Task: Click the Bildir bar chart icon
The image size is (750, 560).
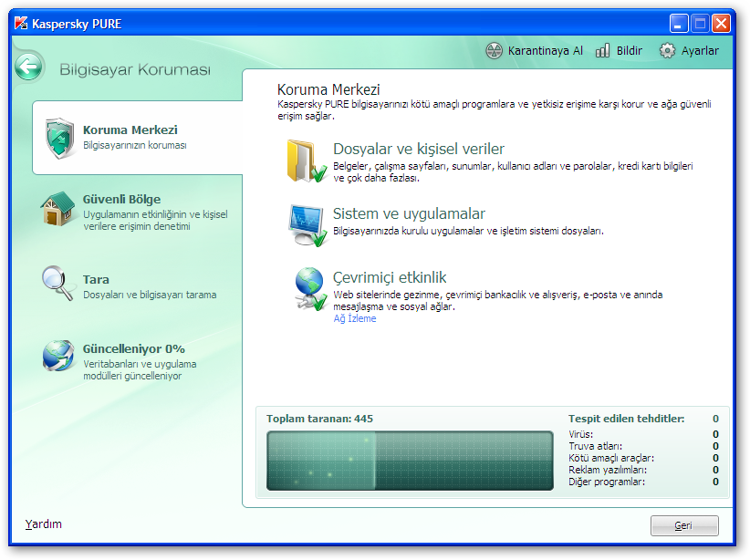Action: [x=602, y=50]
